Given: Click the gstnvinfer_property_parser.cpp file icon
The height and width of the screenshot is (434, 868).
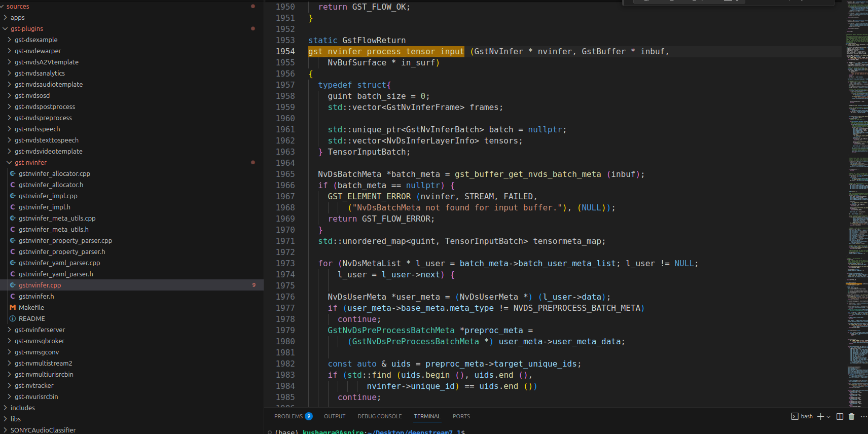Looking at the screenshot, I should [13, 240].
